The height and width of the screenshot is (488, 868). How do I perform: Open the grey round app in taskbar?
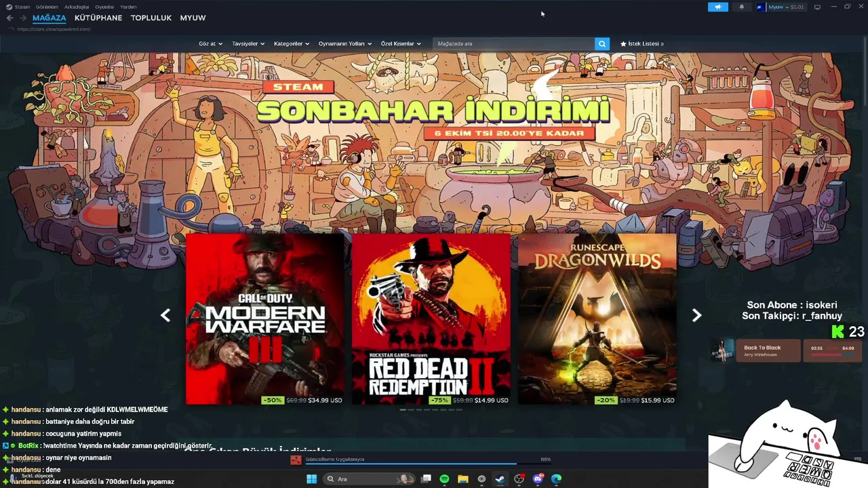coord(481,479)
